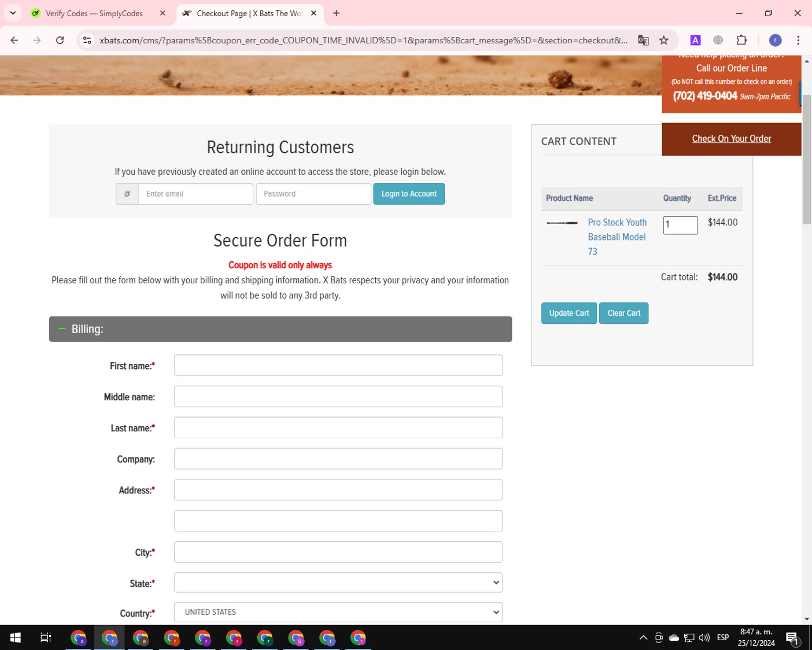Image resolution: width=812 pixels, height=650 pixels.
Task: Open the Chrome profile avatar
Action: 775,40
